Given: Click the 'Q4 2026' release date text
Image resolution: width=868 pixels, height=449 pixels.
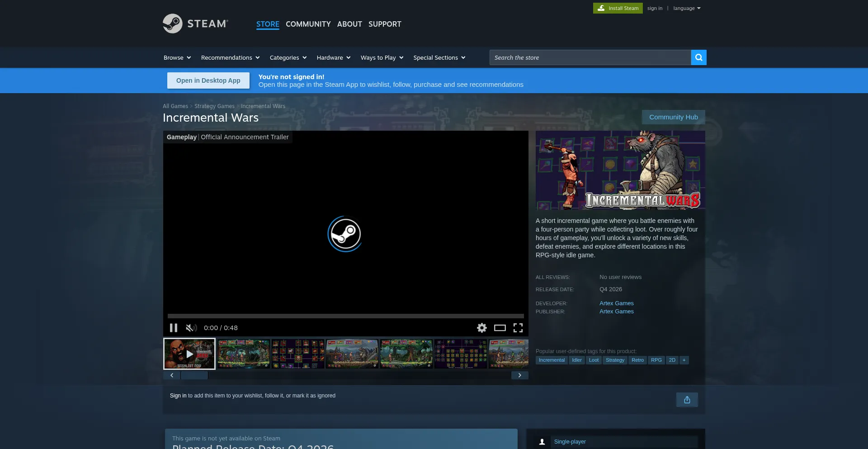Looking at the screenshot, I should tap(611, 289).
